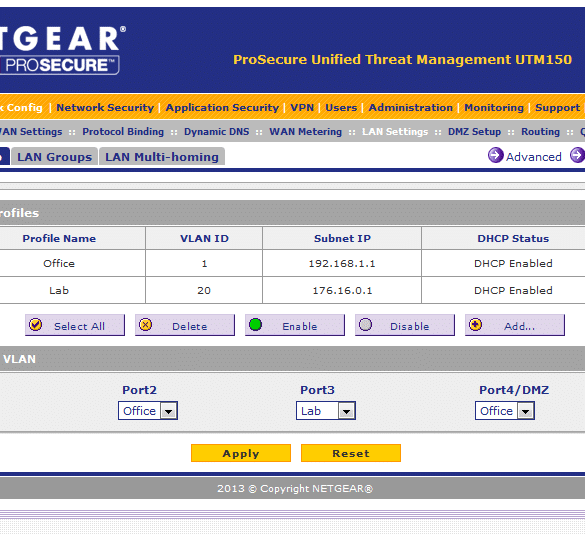Go to LAN Settings submenu
The height and width of the screenshot is (535, 585).
click(395, 132)
